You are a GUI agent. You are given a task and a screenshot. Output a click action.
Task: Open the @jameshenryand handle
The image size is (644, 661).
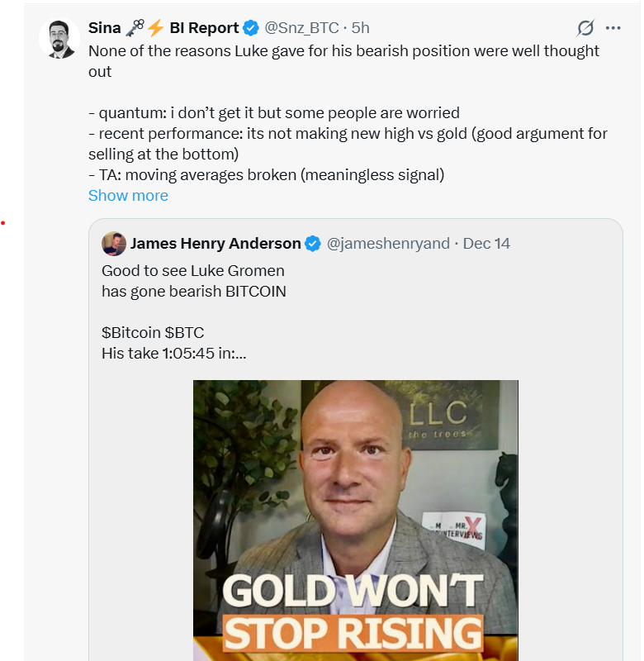tap(388, 244)
